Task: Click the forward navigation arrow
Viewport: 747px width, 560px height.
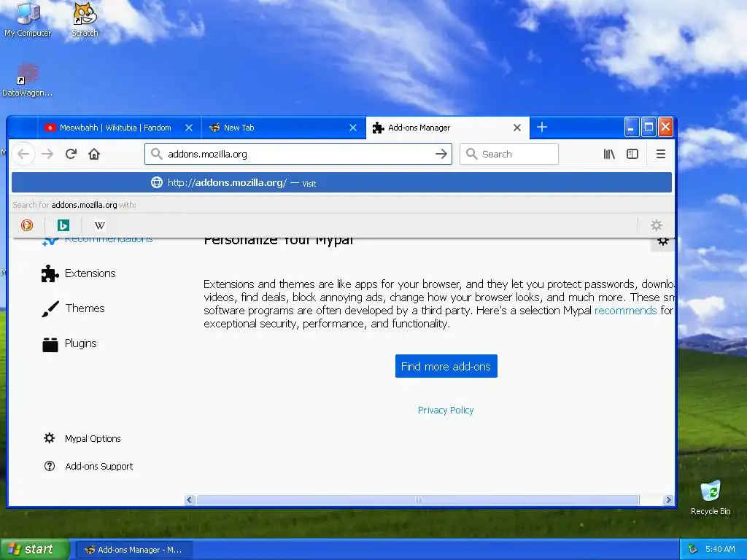Action: click(47, 154)
